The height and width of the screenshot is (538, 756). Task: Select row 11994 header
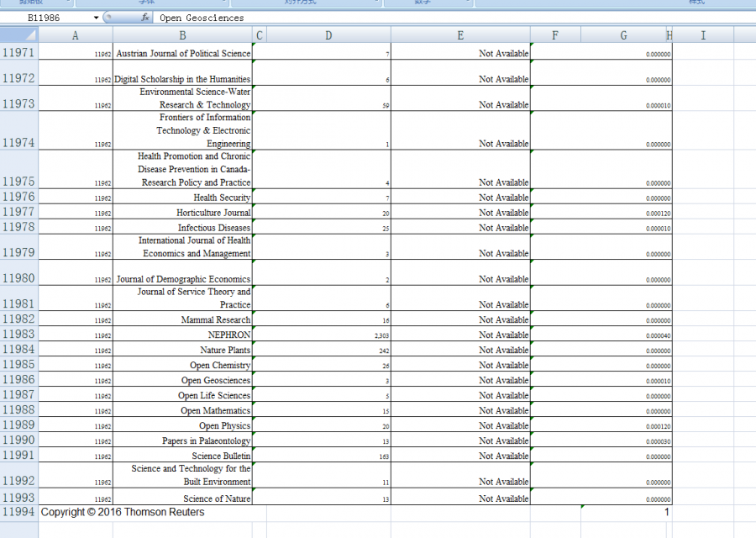click(18, 512)
